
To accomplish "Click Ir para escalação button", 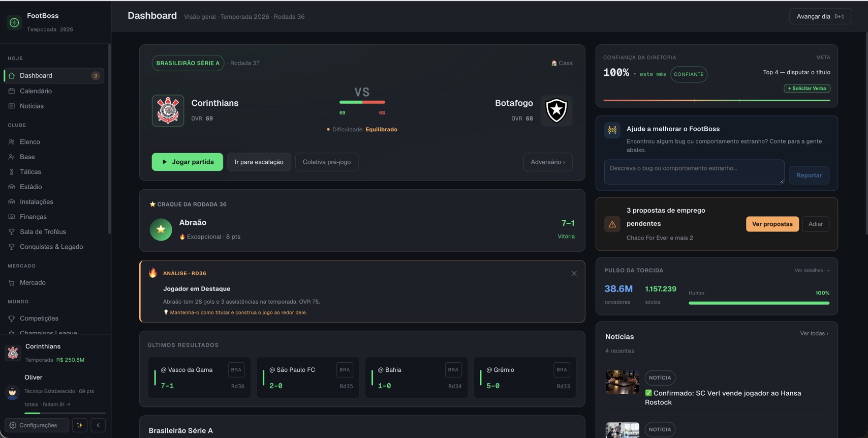I will 259,162.
